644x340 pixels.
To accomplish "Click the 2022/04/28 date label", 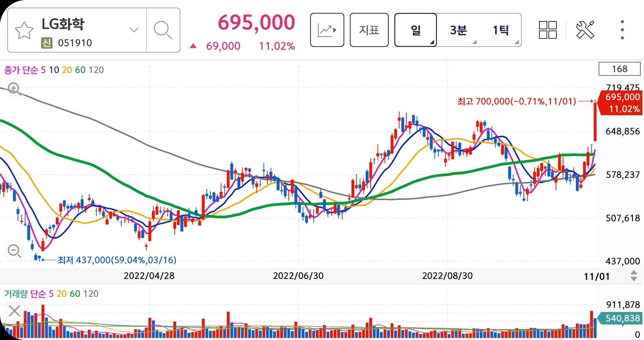I will (149, 276).
